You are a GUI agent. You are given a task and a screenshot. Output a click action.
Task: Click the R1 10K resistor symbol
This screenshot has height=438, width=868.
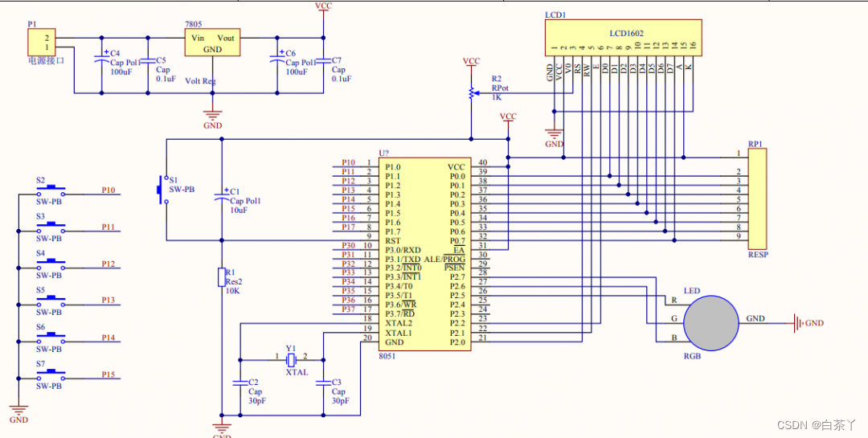[222, 278]
